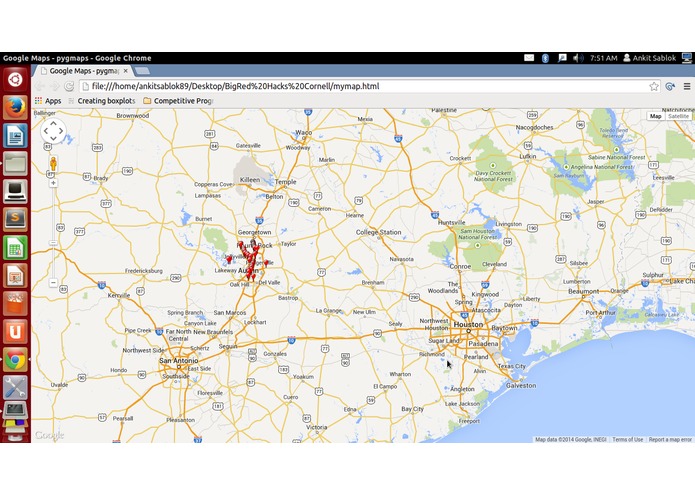Focus the file URL address bar
Image resolution: width=695 pixels, height=494 pixels.
(363, 86)
